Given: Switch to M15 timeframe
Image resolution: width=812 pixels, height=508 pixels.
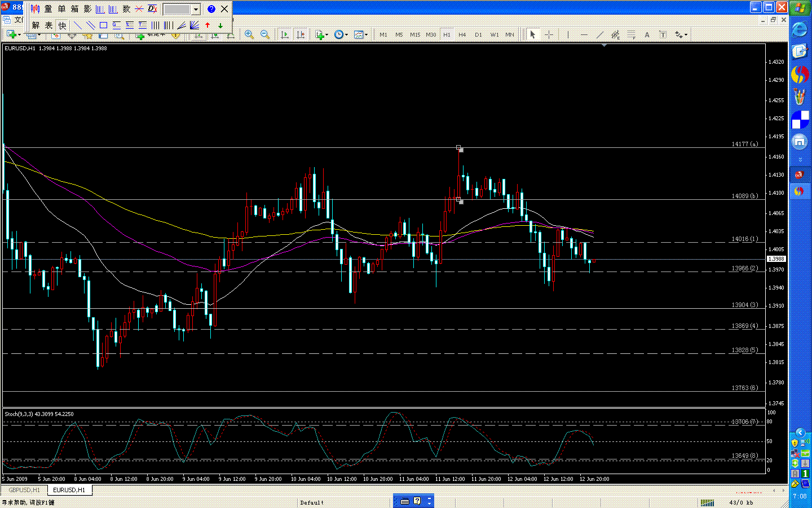Looking at the screenshot, I should (415, 34).
